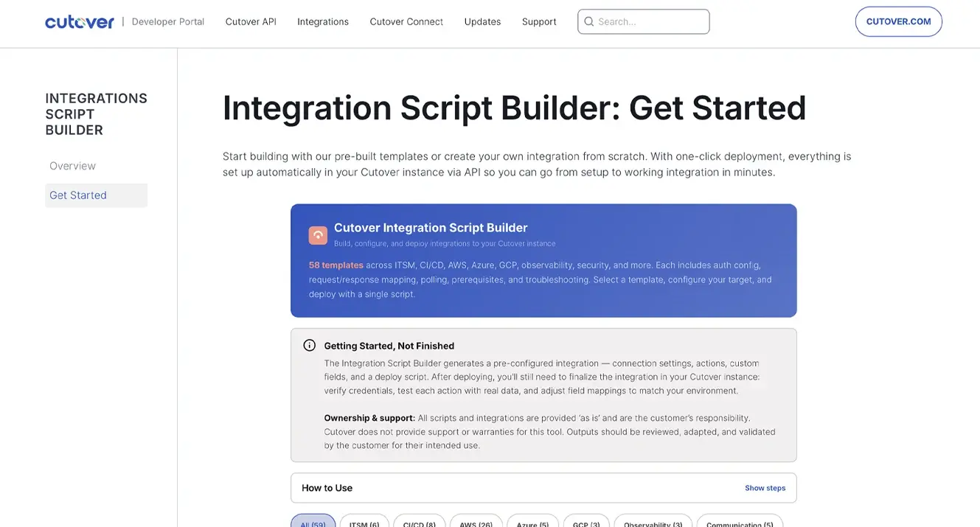Open the Support menu
The height and width of the screenshot is (527, 980).
[x=539, y=21]
